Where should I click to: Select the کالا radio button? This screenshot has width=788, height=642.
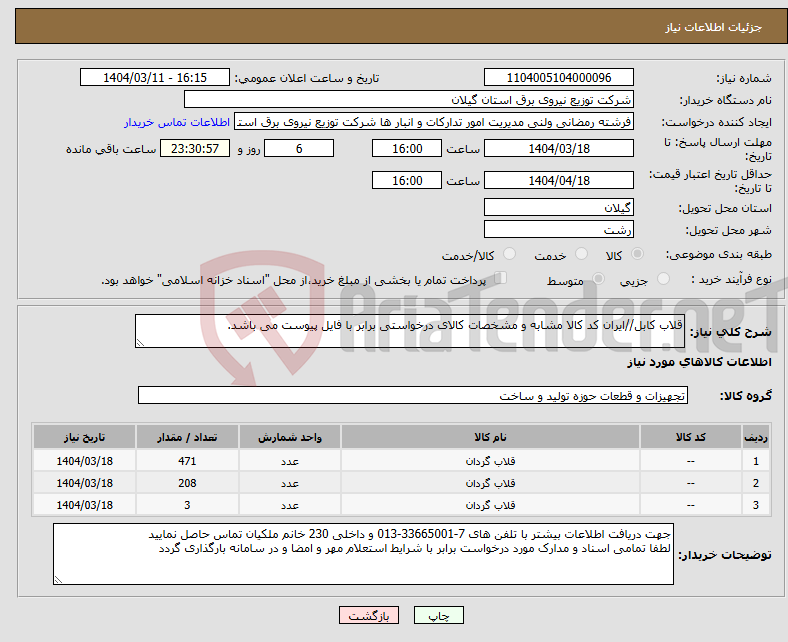637,254
